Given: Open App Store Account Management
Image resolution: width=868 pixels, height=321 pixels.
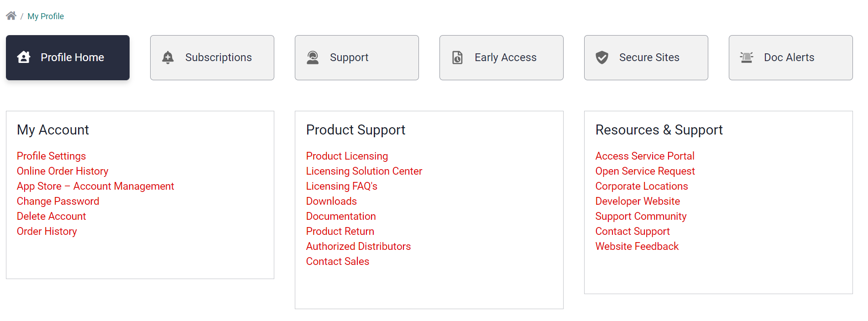Looking at the screenshot, I should tap(95, 186).
